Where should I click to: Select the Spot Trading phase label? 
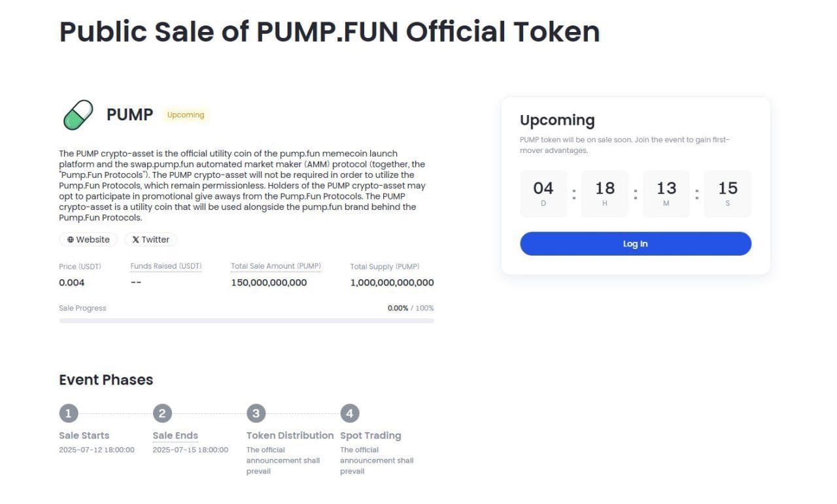pyautogui.click(x=370, y=435)
